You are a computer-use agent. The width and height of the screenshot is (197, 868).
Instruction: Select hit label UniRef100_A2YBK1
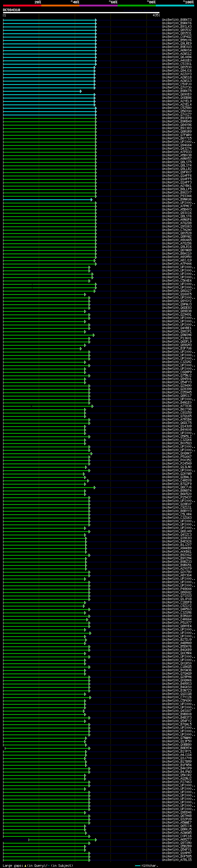coord(176,186)
